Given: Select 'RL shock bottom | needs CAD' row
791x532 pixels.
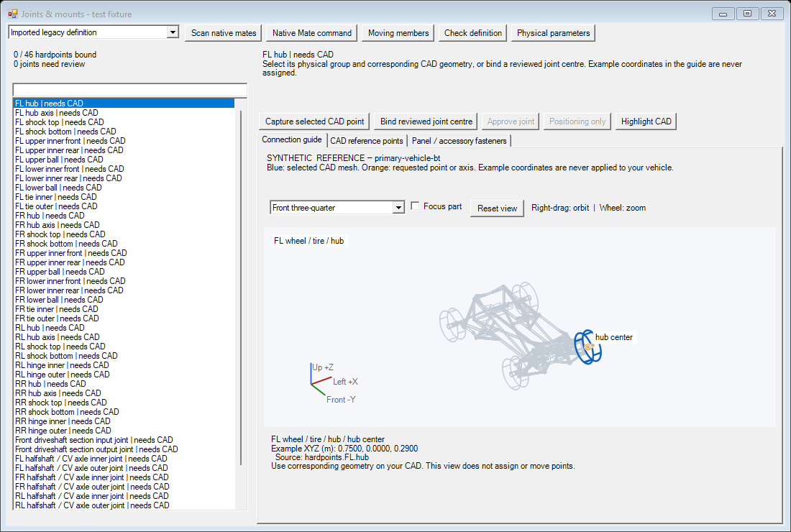Looking at the screenshot, I should pos(124,356).
